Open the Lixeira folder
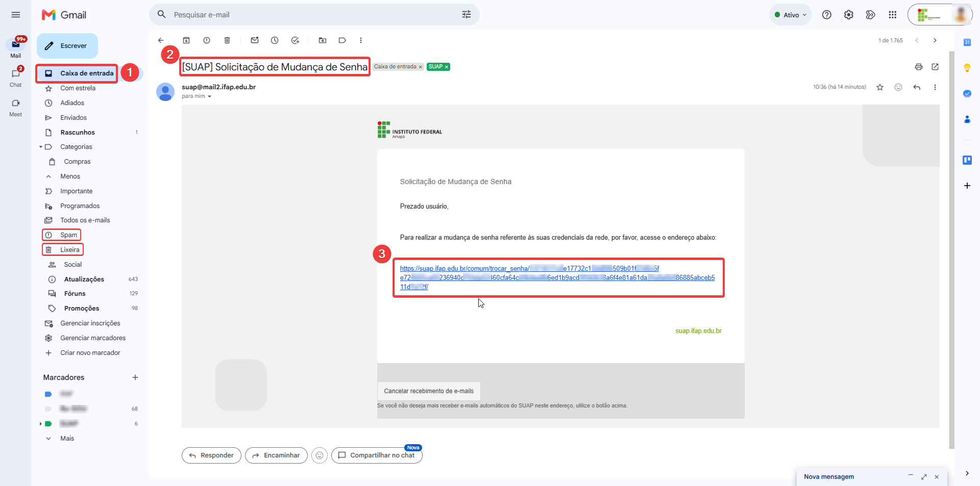The height and width of the screenshot is (486, 980). click(x=69, y=250)
